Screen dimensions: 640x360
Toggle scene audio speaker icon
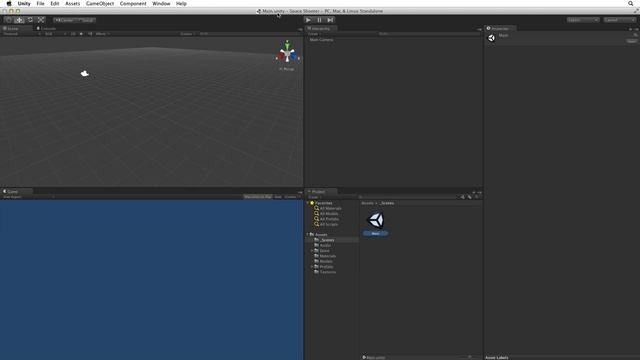(90, 34)
